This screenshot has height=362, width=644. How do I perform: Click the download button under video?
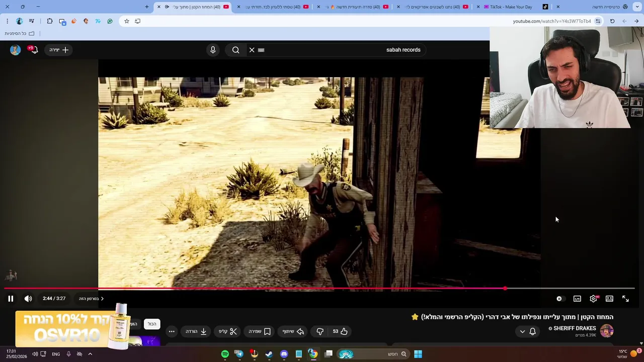click(x=196, y=331)
